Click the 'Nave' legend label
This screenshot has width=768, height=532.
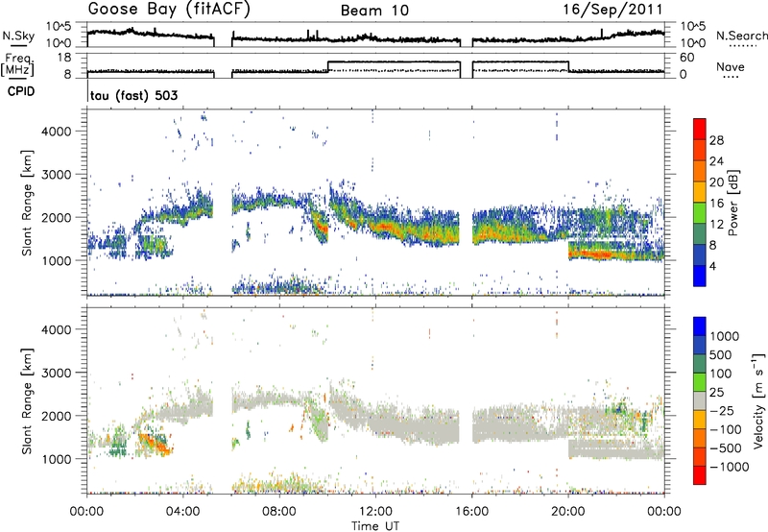click(x=731, y=67)
